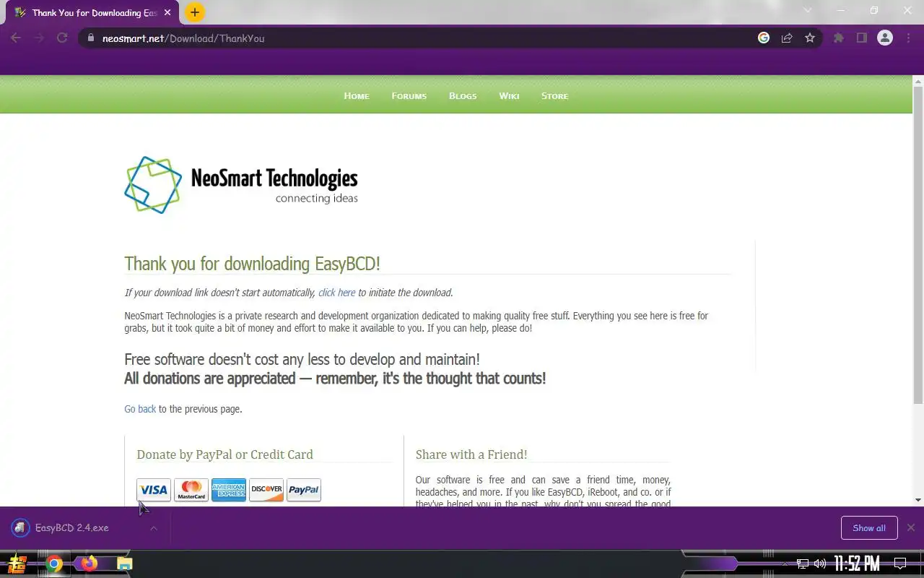Click the 'Go back' link
Screen dimensions: 924x578
click(140, 409)
